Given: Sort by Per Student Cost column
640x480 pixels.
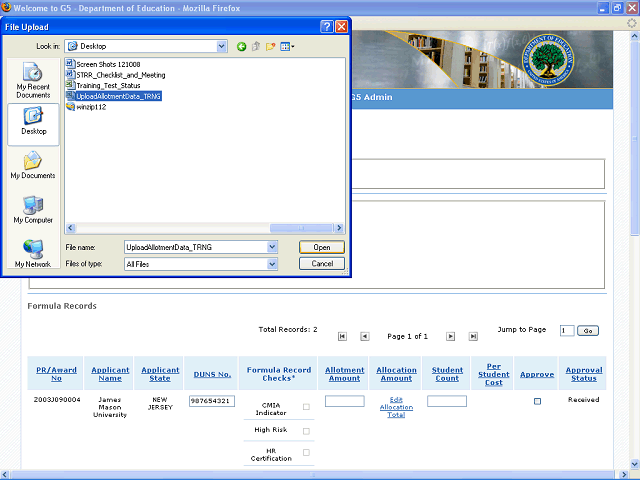Looking at the screenshot, I should point(493,374).
